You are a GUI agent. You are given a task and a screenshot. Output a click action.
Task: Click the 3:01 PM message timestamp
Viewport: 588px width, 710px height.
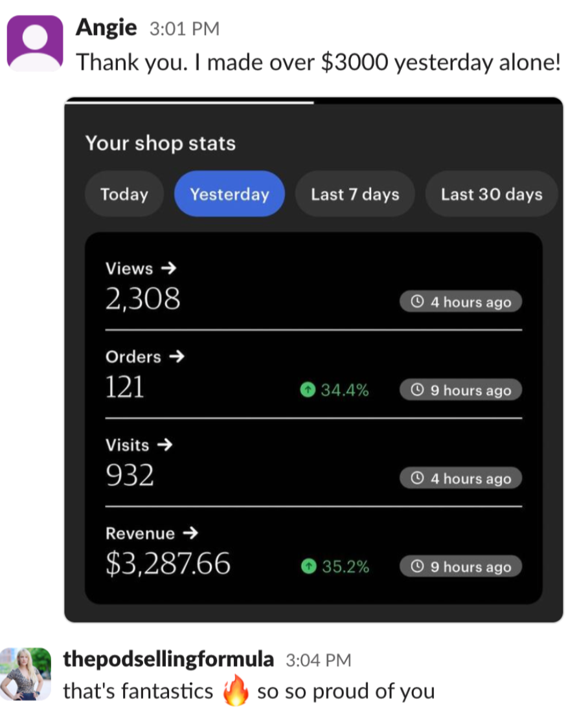tap(185, 29)
